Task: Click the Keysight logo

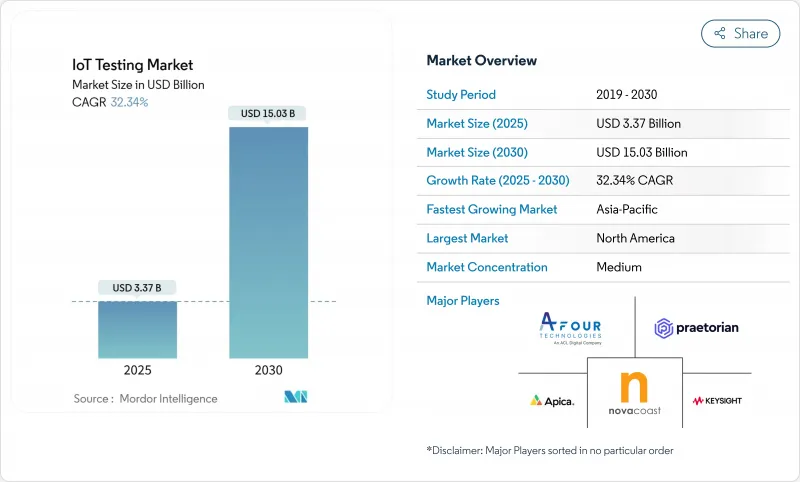Action: (x=716, y=400)
